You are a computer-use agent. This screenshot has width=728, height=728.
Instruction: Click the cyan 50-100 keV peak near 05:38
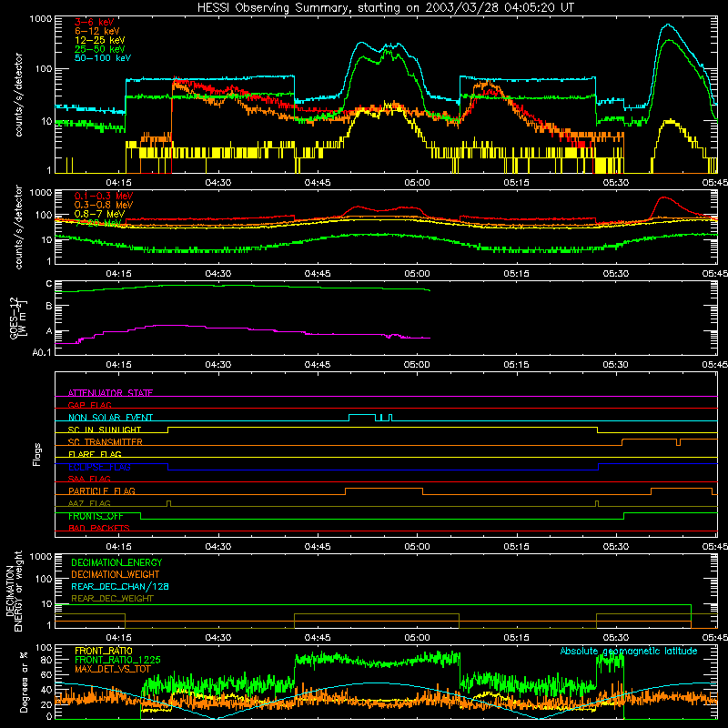pos(668,25)
